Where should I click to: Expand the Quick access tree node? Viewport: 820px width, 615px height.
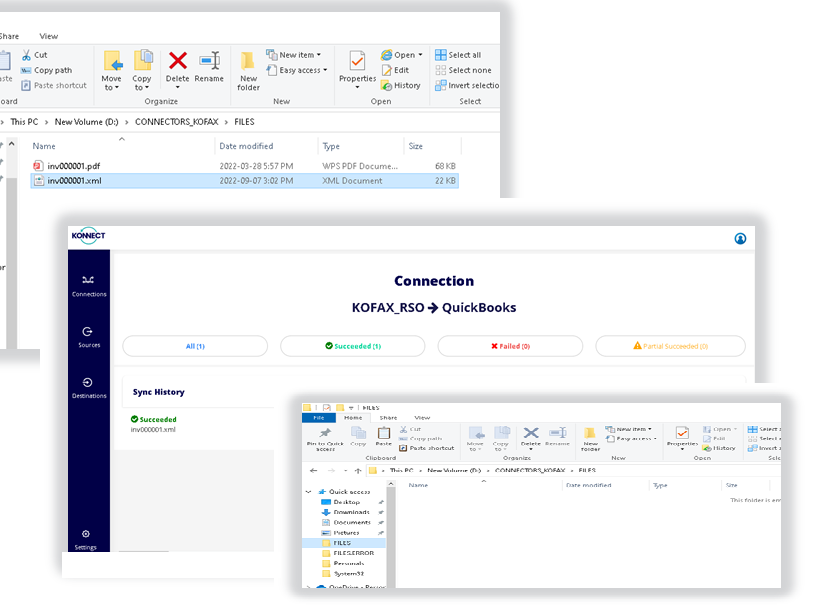coord(310,492)
